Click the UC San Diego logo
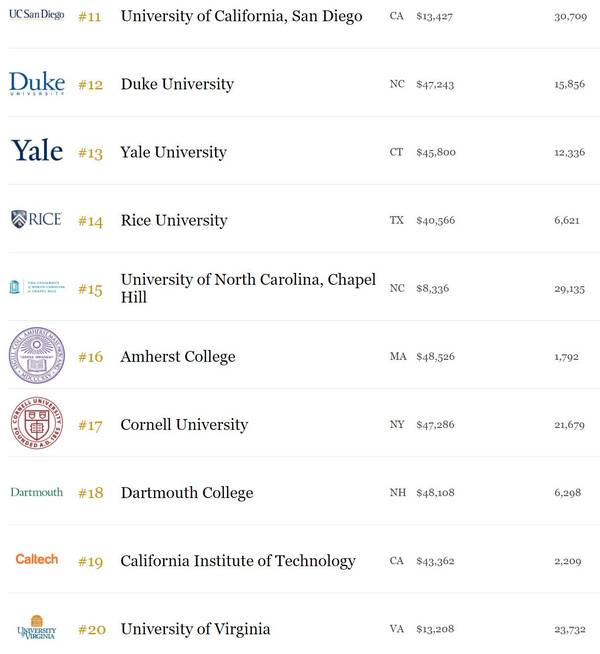Screen dimensions: 600x654 click(37, 15)
